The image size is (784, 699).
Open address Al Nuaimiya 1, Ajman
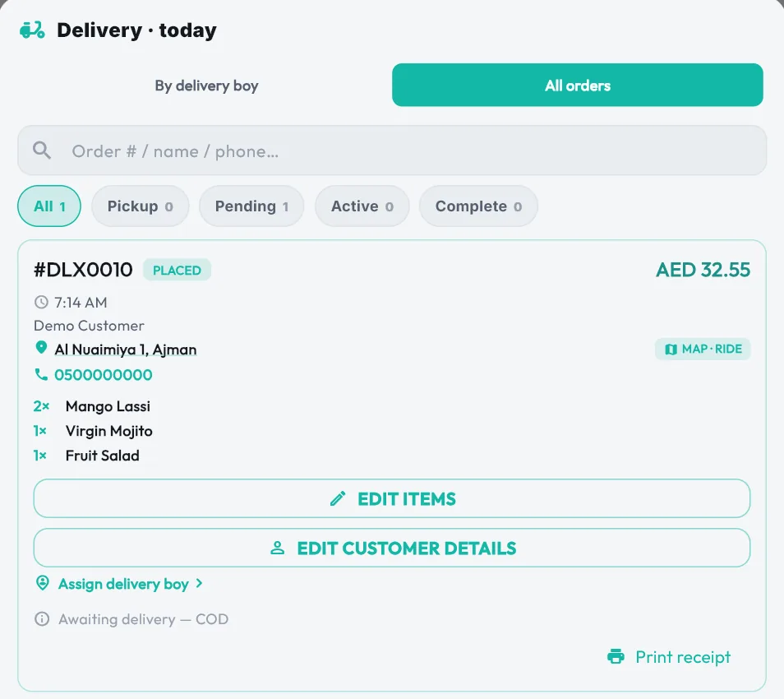pyautogui.click(x=126, y=349)
